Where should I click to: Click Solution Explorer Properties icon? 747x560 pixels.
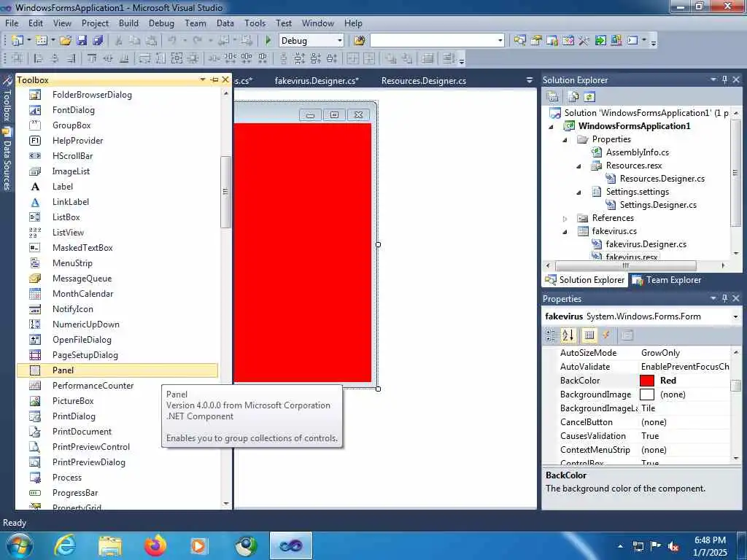(x=553, y=97)
